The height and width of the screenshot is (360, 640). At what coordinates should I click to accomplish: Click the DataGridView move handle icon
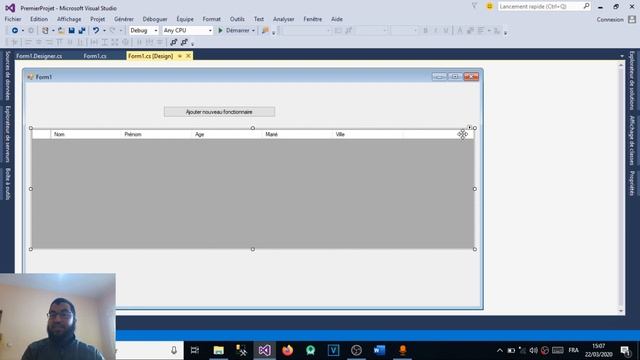point(462,134)
